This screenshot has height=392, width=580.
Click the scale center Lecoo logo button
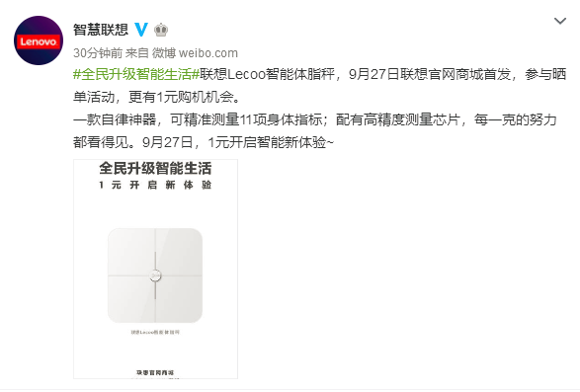(x=155, y=275)
